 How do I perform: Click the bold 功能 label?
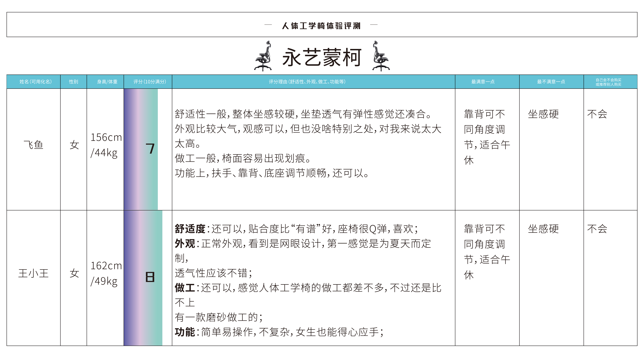click(185, 332)
